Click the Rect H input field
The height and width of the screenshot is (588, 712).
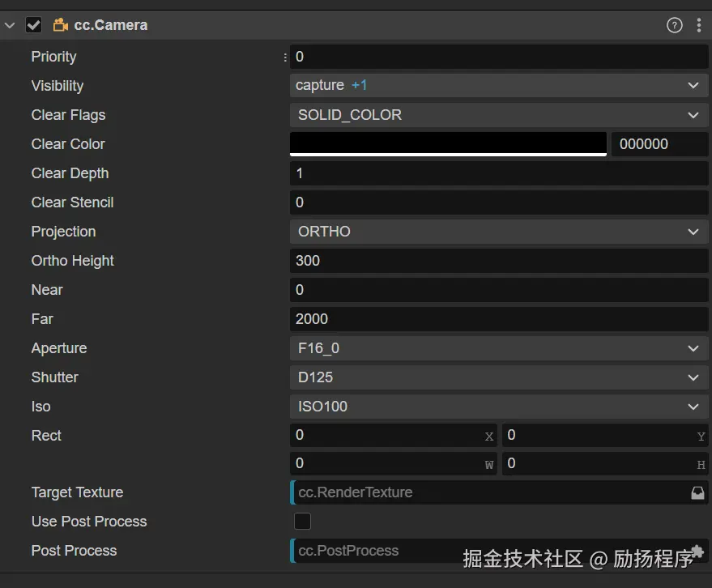click(x=598, y=463)
